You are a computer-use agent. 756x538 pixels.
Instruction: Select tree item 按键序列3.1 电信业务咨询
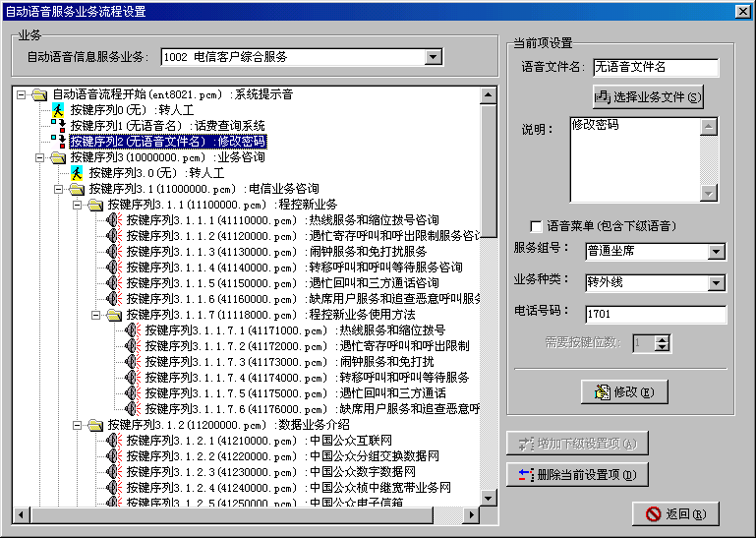204,189
